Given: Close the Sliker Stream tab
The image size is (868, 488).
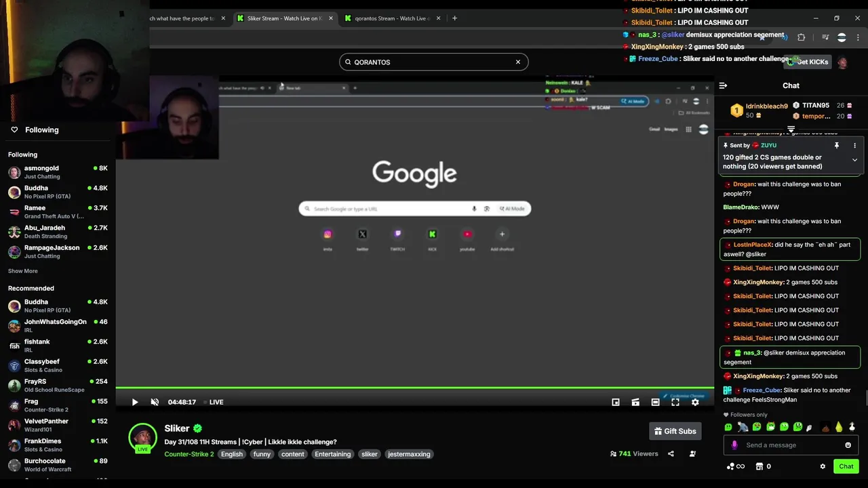Looking at the screenshot, I should [x=330, y=18].
